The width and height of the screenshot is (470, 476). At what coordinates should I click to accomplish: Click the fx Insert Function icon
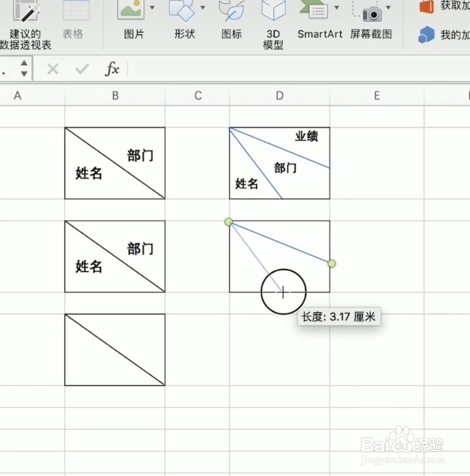pos(111,69)
